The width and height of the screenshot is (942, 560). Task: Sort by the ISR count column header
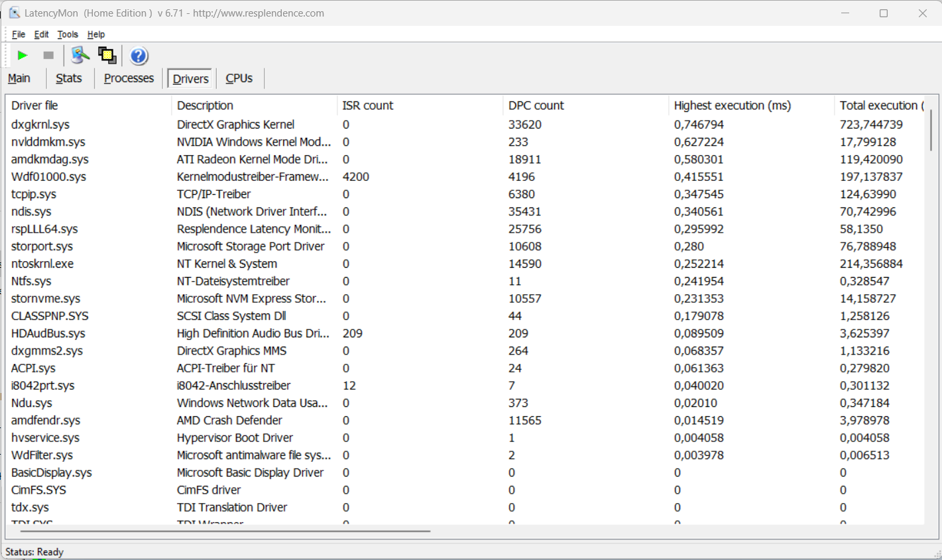(x=367, y=105)
